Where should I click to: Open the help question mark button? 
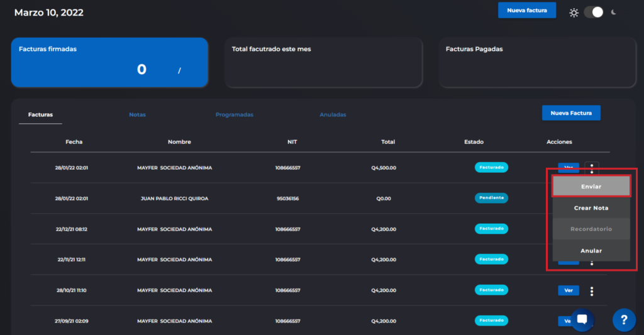pos(623,319)
